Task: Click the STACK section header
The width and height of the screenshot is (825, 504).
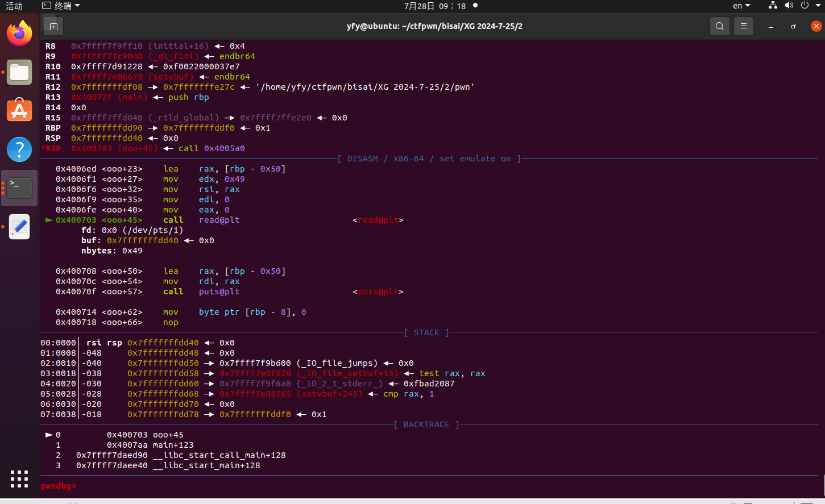Action: click(x=426, y=332)
